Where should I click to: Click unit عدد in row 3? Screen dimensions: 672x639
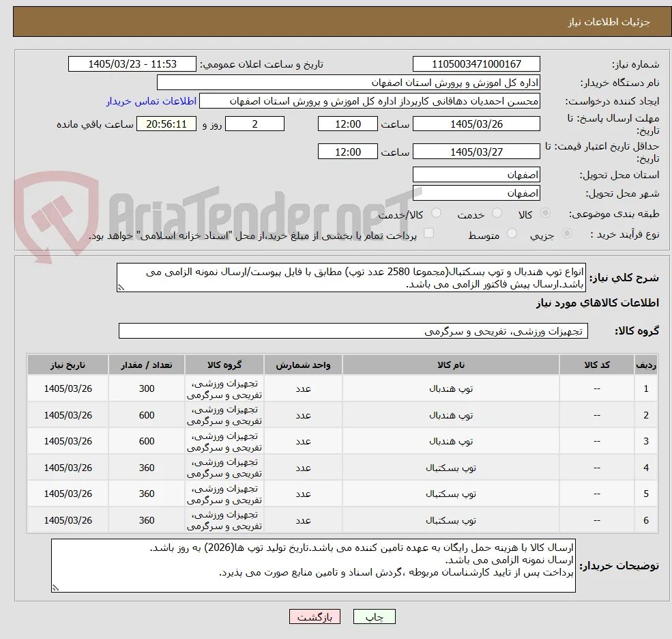303,441
